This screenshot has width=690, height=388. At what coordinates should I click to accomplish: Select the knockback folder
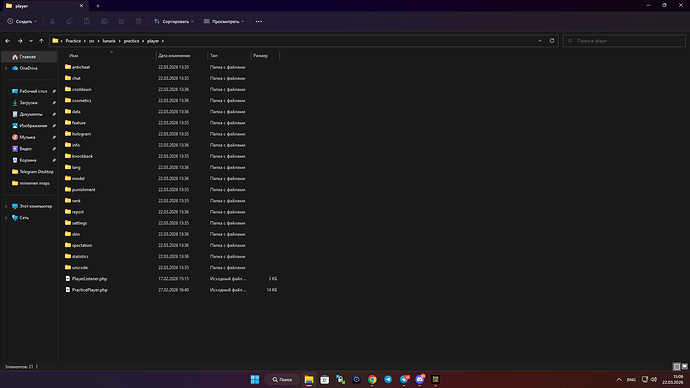[x=79, y=156]
